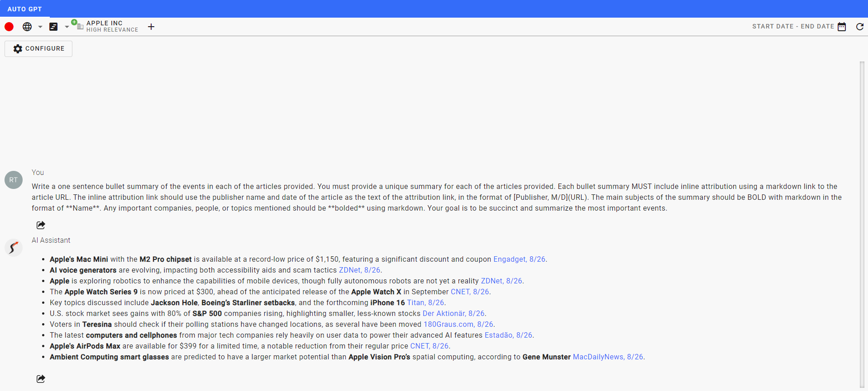This screenshot has height=391, width=868.
Task: Open the globe source selector icon
Action: point(27,27)
